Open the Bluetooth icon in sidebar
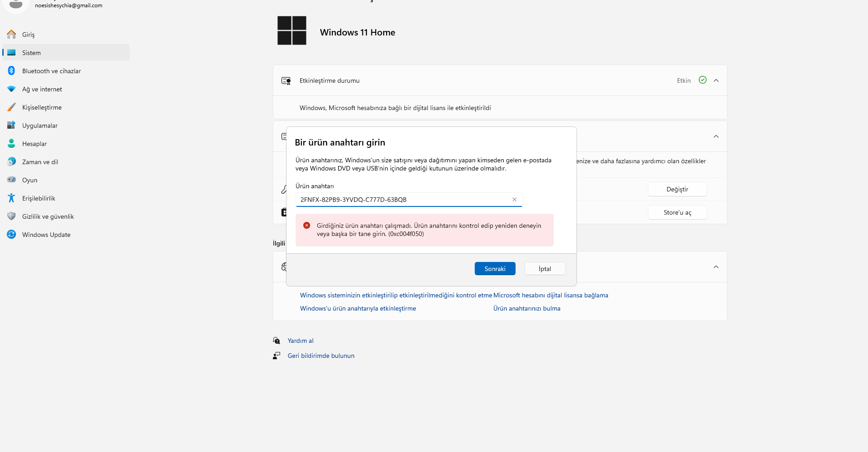Screen dimensions: 868x452 (x=11, y=71)
